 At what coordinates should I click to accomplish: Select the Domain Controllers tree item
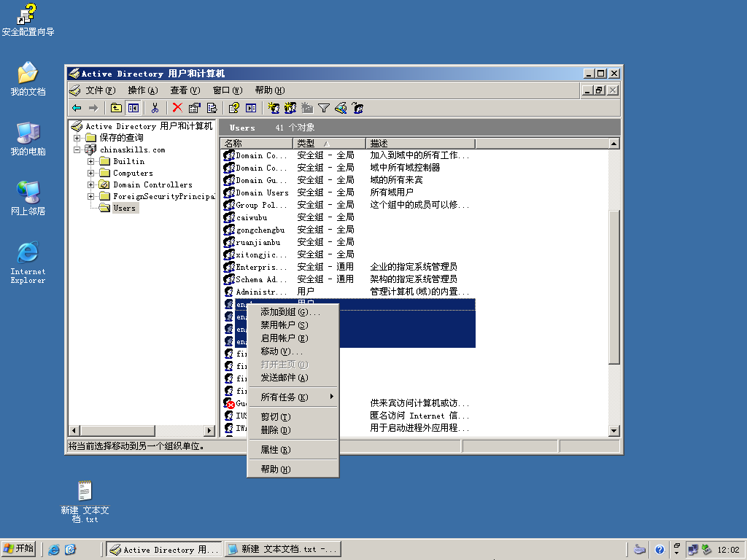tap(146, 184)
